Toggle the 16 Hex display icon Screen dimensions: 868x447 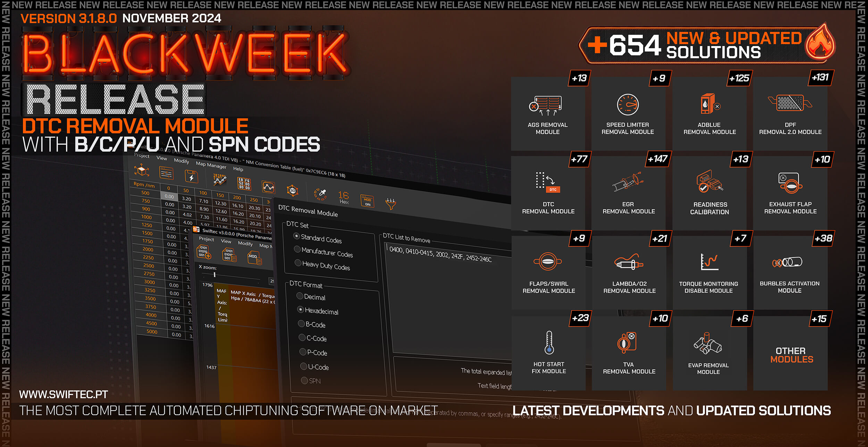[344, 197]
